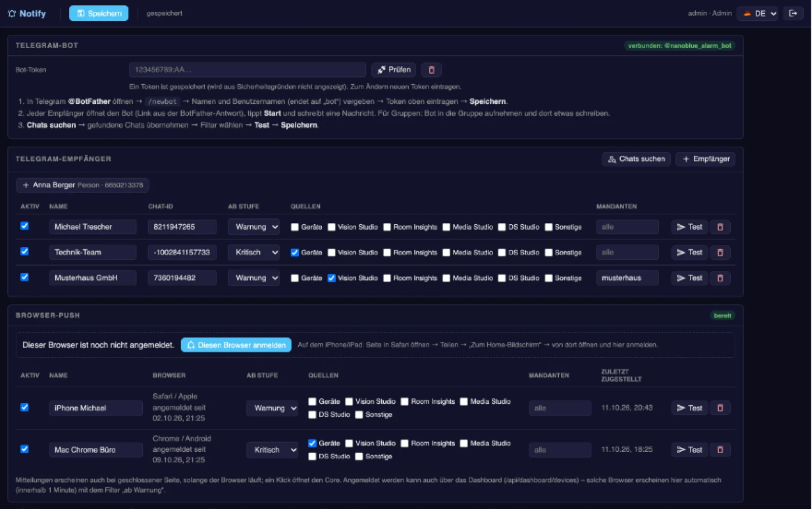Send a test push to Mac Chrome Büro

click(689, 450)
